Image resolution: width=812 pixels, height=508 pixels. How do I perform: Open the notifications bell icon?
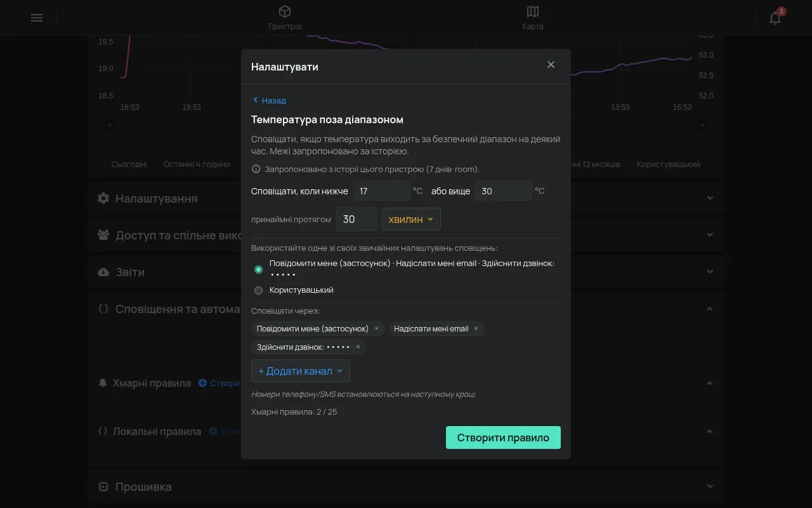click(x=775, y=18)
